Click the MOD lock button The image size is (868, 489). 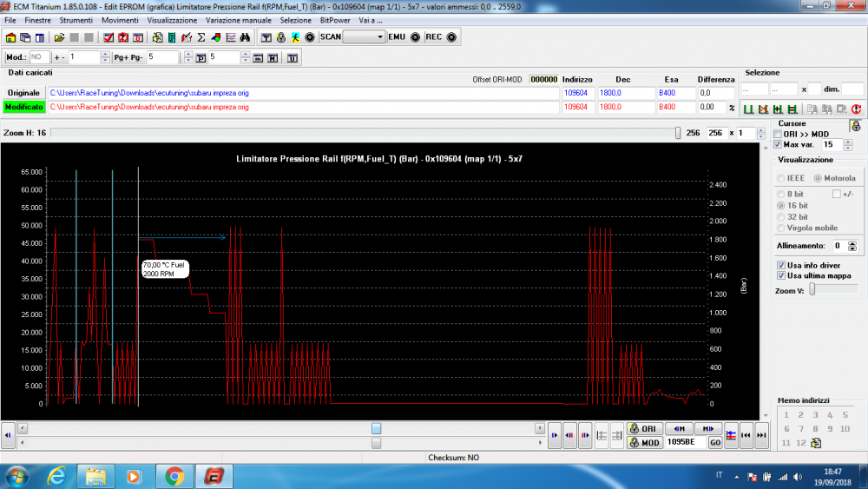[x=644, y=442]
